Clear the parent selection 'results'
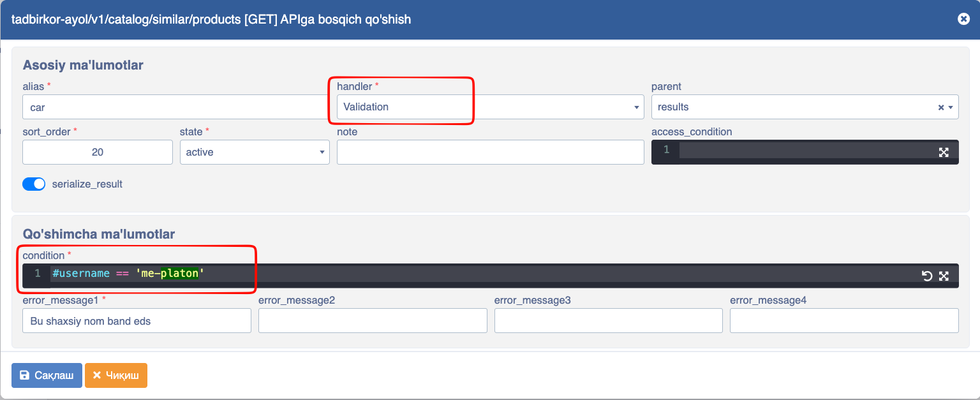The height and width of the screenshot is (400, 980). 940,107
